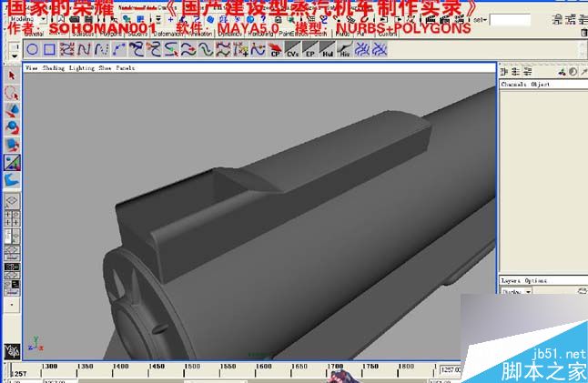Viewport: 588px width, 383px height.
Task: Open the Object menu in channel box
Action: click(540, 85)
